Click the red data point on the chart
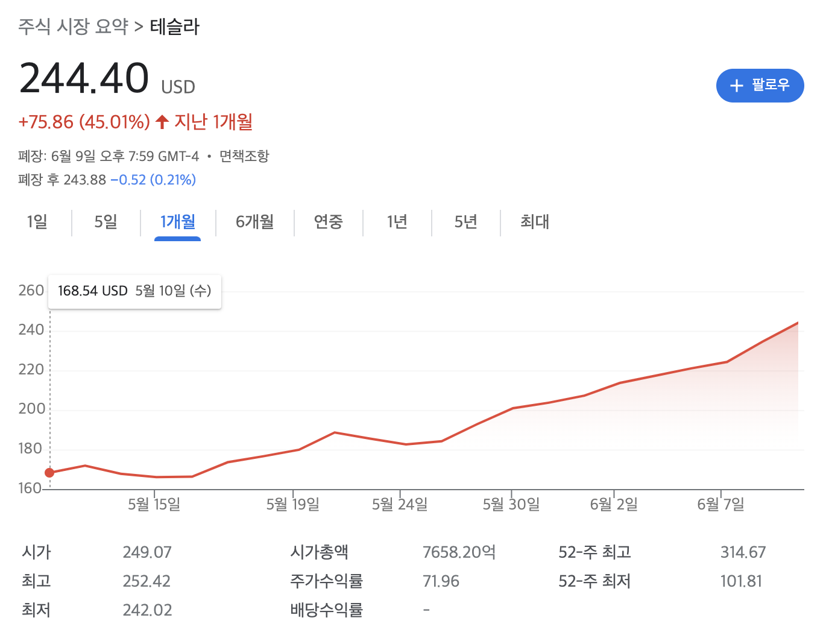Viewport: 826px width, 644px height. pyautogui.click(x=49, y=473)
